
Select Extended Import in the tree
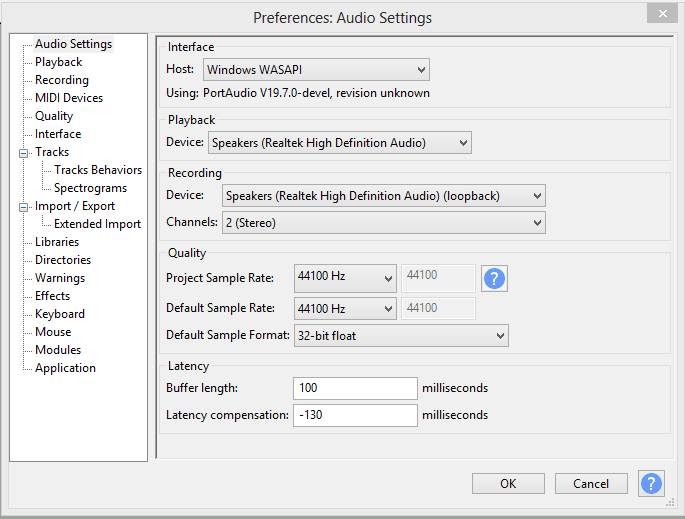(97, 224)
